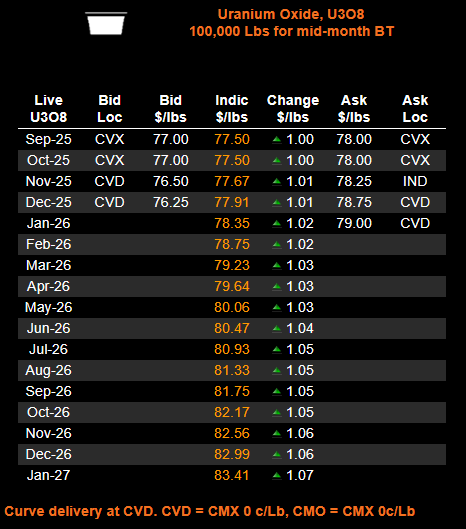Click the green up arrow for Jun-26

pos(277,328)
